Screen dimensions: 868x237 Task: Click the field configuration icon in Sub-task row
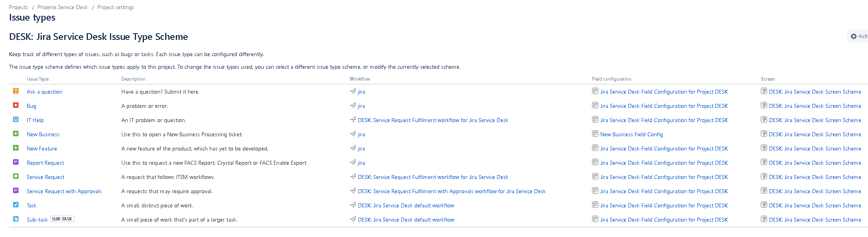[x=595, y=219]
